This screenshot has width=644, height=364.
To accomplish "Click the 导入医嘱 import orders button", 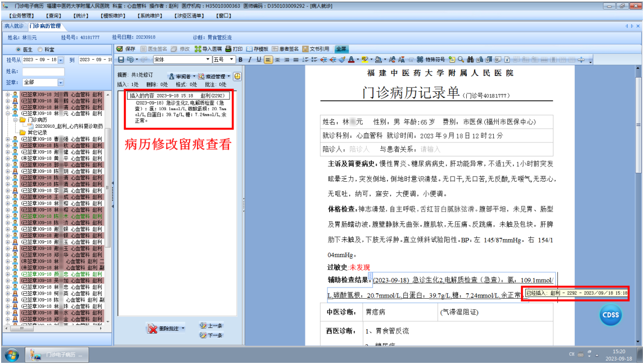I will (208, 49).
